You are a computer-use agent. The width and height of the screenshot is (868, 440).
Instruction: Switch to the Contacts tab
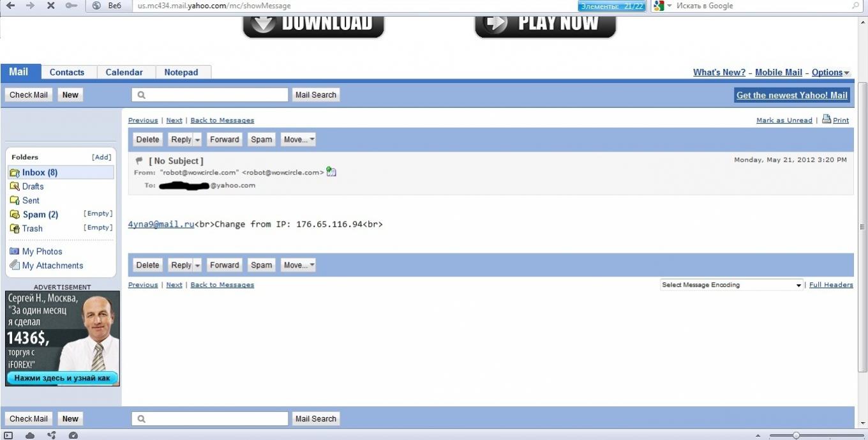(x=67, y=73)
